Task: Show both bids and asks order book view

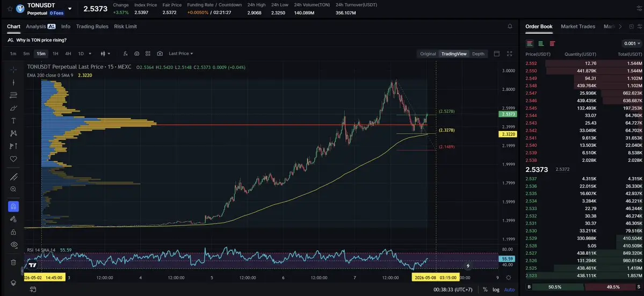Action: tap(530, 44)
